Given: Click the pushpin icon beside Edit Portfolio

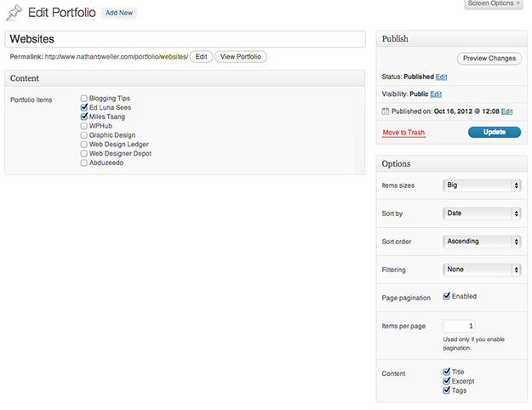Looking at the screenshot, I should (x=14, y=12).
